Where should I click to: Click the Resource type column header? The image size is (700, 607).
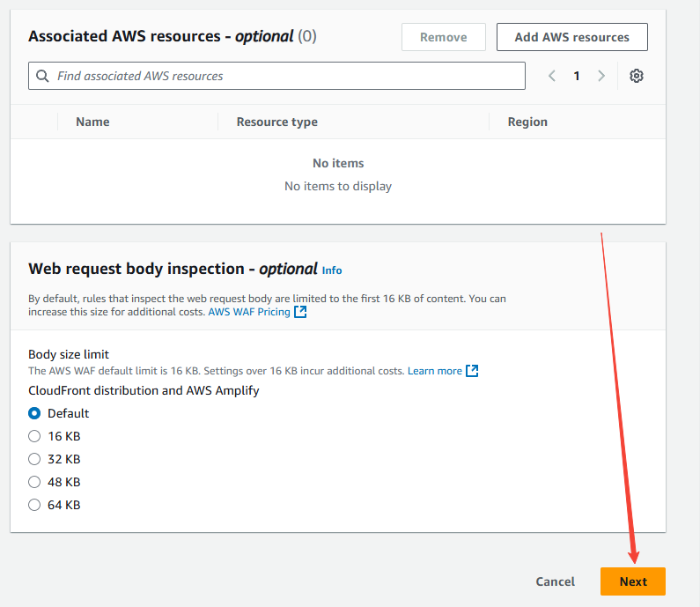276,122
